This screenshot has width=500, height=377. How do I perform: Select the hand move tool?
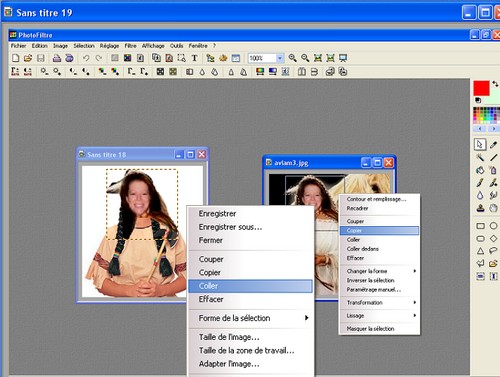pos(493,208)
